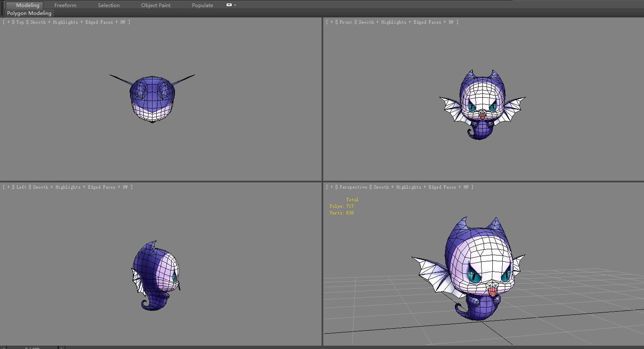
Task: Open shading menu of the Front viewport
Action: (406, 22)
